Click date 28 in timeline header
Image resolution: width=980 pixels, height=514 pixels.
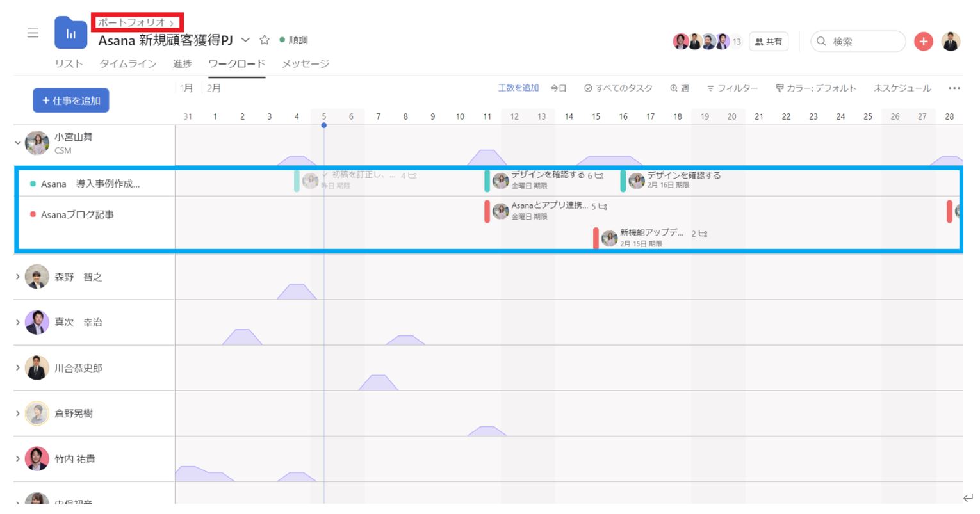point(949,116)
